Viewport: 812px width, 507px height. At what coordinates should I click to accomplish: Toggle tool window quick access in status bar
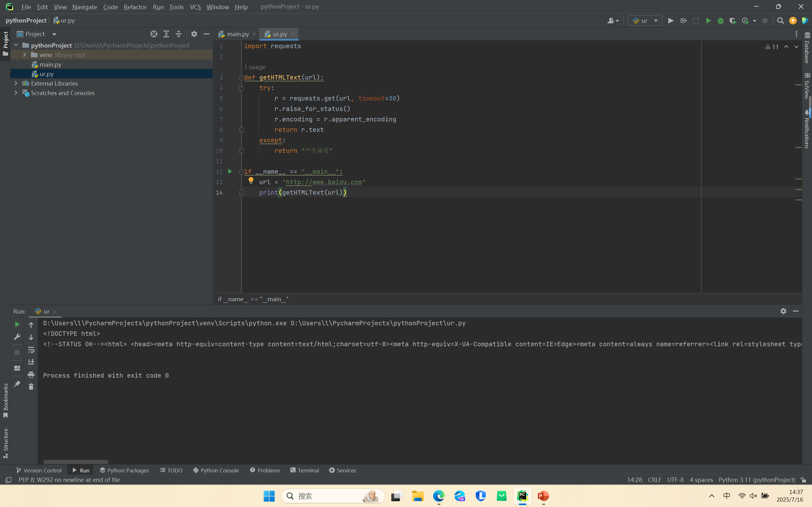(8, 480)
